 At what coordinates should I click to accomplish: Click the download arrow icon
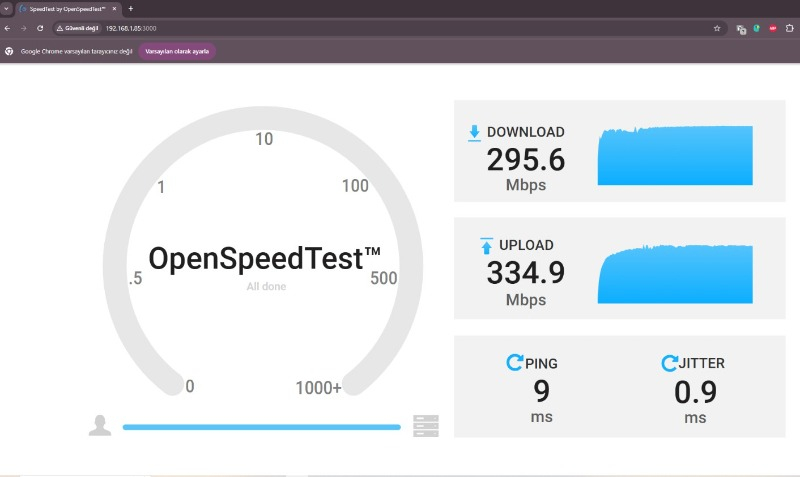click(474, 133)
